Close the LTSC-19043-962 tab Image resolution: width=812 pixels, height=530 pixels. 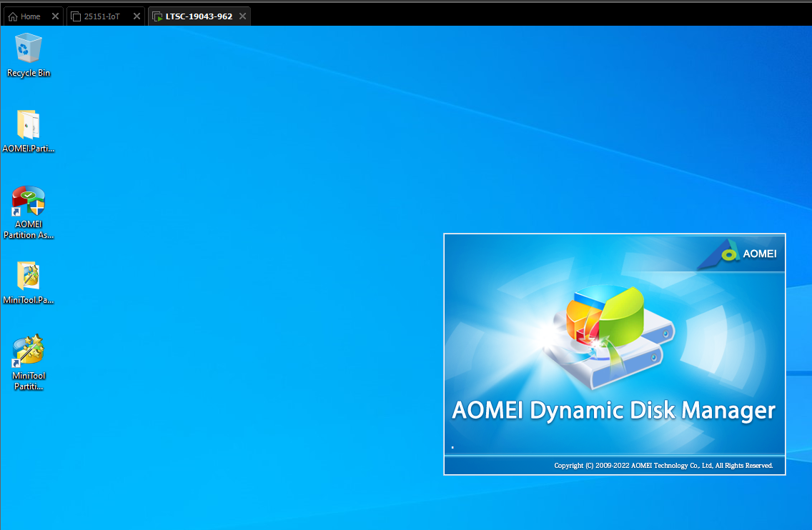click(x=242, y=16)
